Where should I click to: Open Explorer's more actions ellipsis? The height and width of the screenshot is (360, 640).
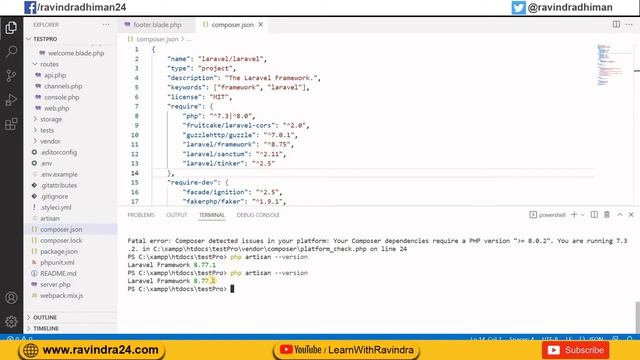tap(106, 25)
